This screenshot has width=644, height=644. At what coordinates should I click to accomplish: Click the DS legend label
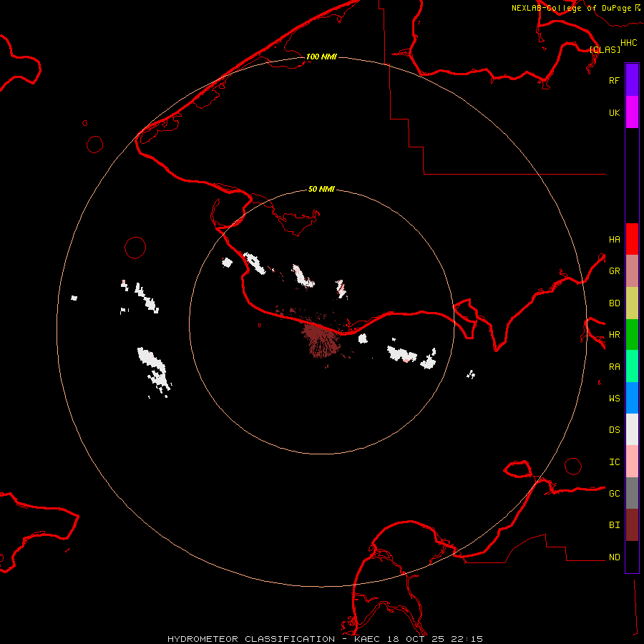point(614,429)
